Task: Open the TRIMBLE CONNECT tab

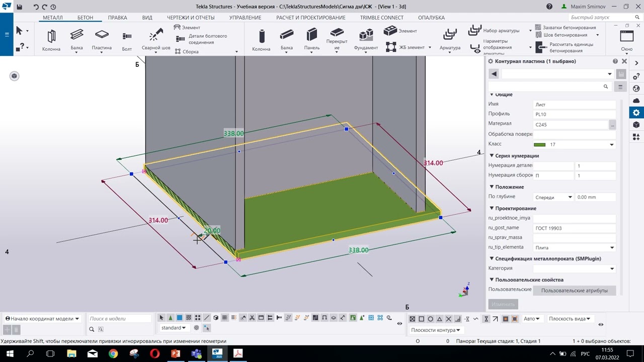Action: pyautogui.click(x=382, y=18)
